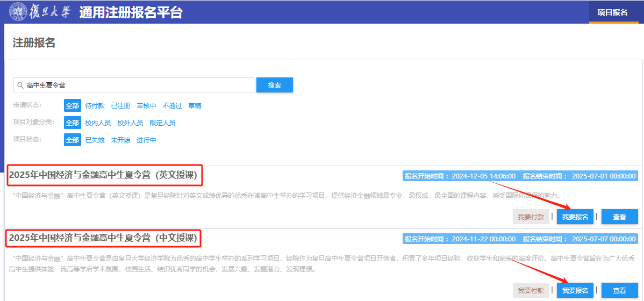
Task: Click the 英文授课 registration time badge
Action: coord(520,176)
